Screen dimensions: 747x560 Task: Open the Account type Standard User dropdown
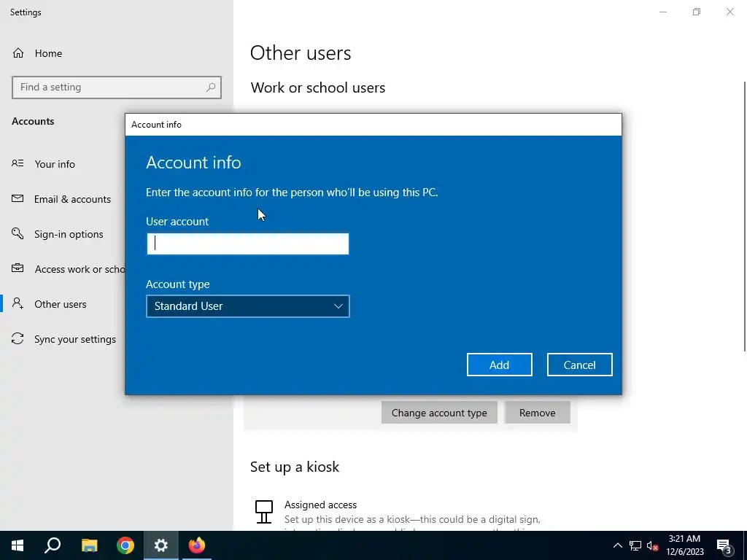[x=248, y=306]
